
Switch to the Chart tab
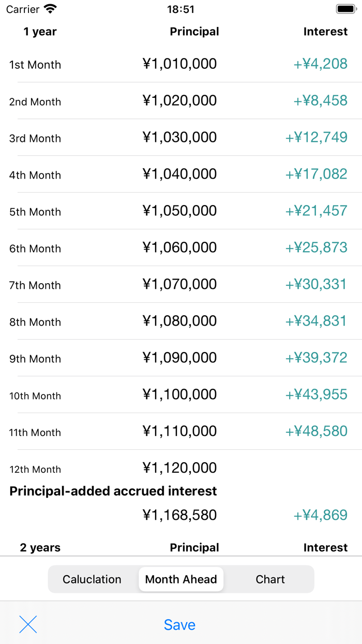pyautogui.click(x=270, y=579)
